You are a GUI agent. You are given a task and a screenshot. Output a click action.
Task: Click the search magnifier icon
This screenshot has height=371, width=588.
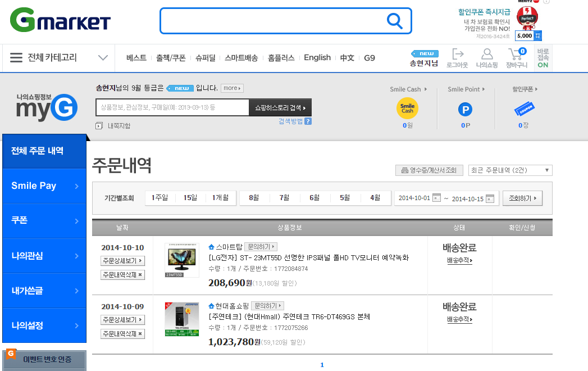click(395, 21)
